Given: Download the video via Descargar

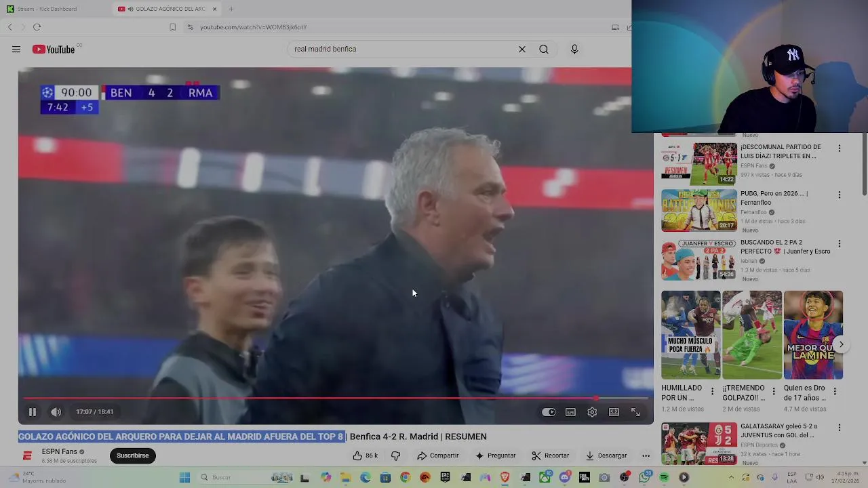Looking at the screenshot, I should 606,455.
